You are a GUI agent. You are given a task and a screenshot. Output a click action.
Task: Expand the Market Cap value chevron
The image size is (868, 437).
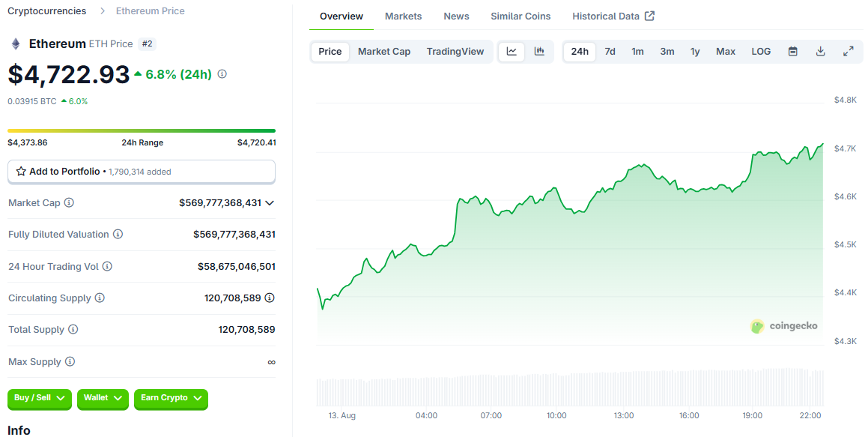point(270,203)
